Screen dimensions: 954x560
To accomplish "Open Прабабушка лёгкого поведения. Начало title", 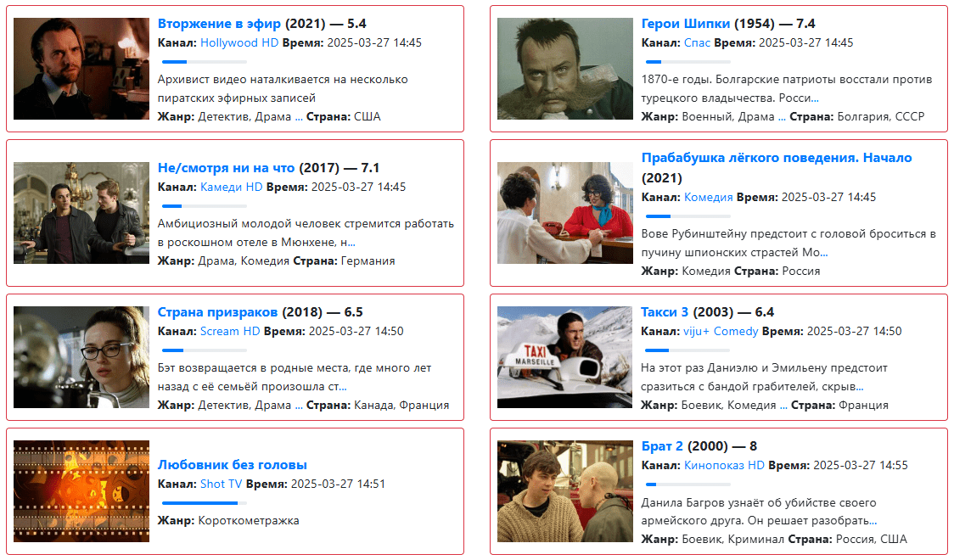I will pyautogui.click(x=777, y=158).
